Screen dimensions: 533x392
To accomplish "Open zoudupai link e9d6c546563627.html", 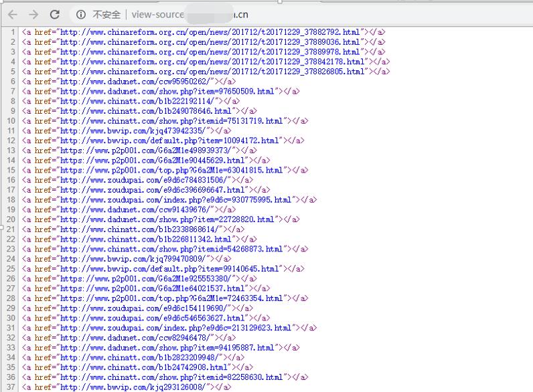I will [152, 318].
